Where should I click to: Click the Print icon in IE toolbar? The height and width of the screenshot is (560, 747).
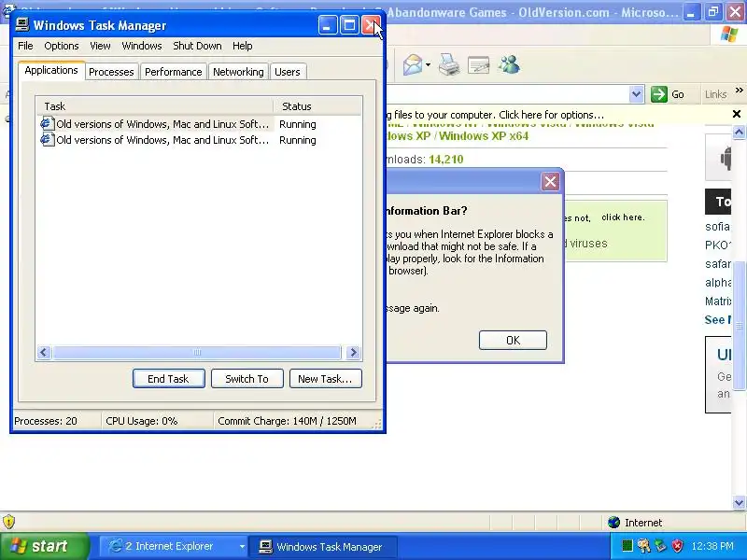click(x=449, y=64)
